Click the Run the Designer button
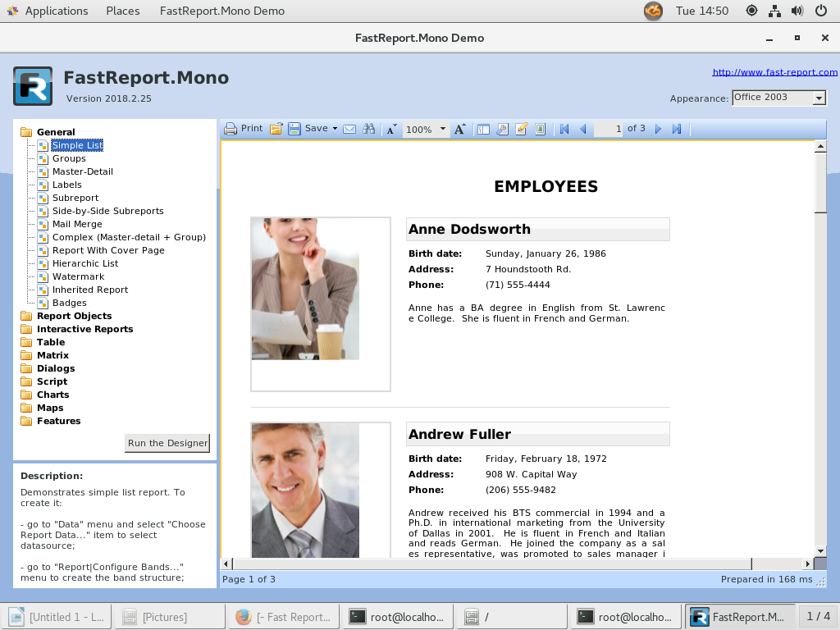Screen dimensions: 840x630 pyautogui.click(x=167, y=443)
